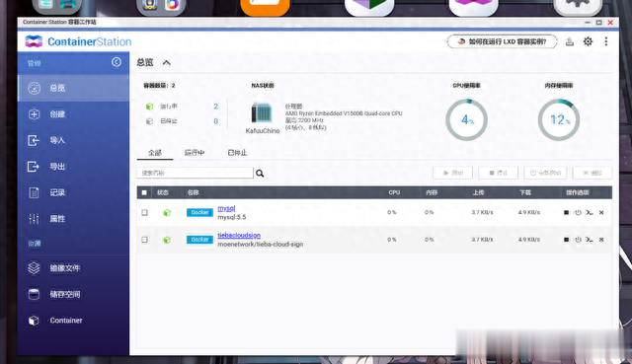Viewport: 632px width, 364px height.
Task: Click the notification icon beside the gear
Action: pos(570,41)
